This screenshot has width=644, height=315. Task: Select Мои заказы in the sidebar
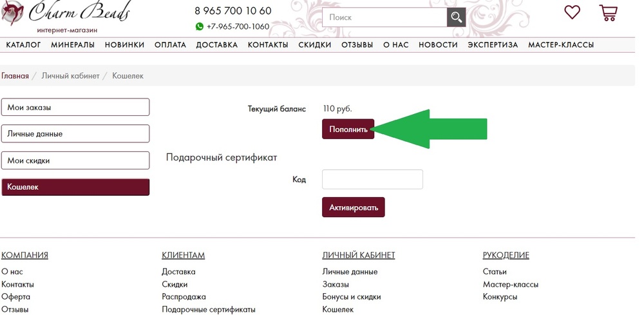[x=75, y=107]
